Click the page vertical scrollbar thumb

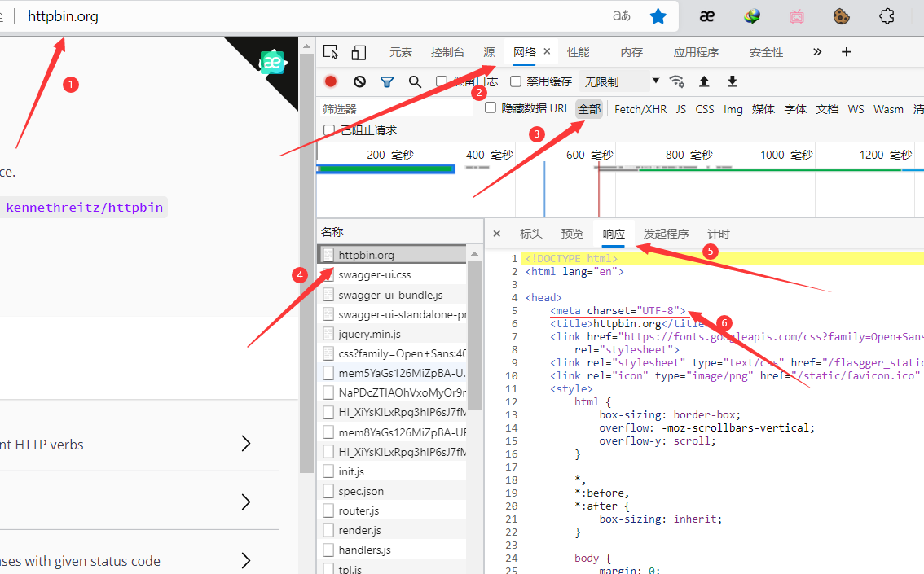click(306, 264)
